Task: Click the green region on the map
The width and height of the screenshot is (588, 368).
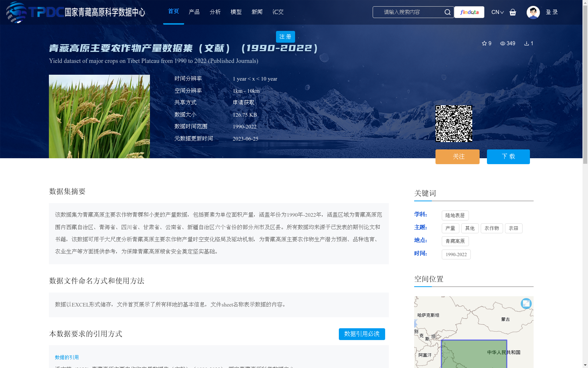Action: tap(474, 354)
